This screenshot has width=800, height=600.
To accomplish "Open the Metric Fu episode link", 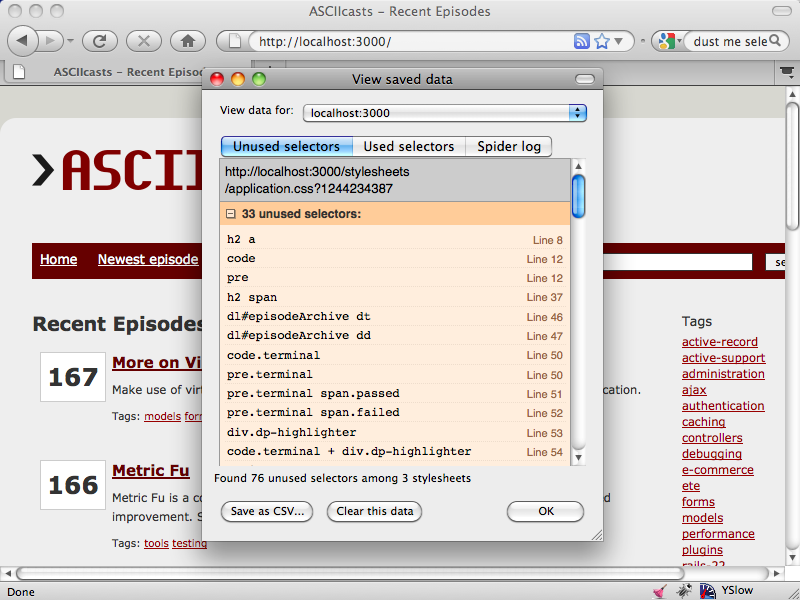I will (151, 470).
